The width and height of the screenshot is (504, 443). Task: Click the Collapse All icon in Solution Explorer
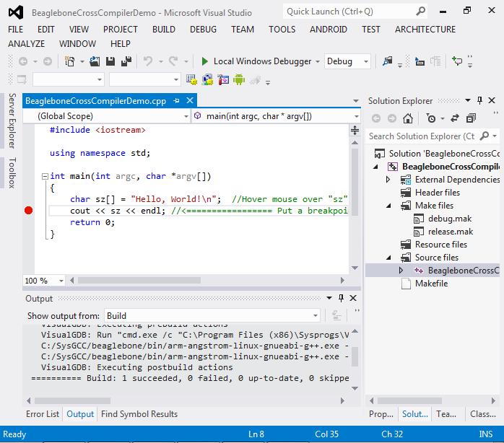point(471,118)
